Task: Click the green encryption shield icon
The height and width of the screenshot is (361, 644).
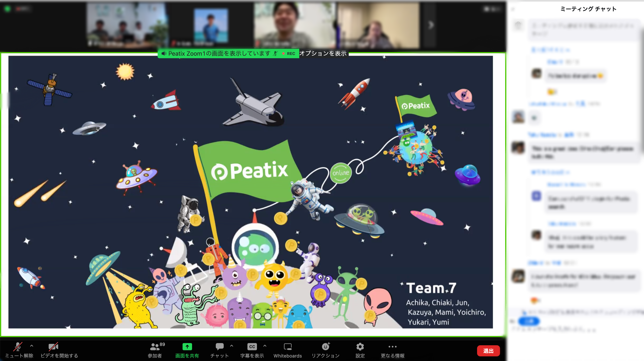Action: click(x=8, y=9)
